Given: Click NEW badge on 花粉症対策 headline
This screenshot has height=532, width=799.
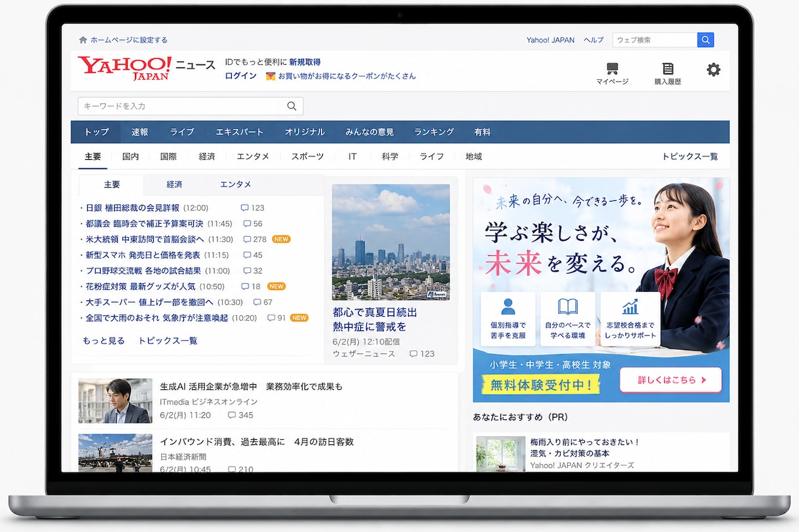Looking at the screenshot, I should [x=276, y=287].
